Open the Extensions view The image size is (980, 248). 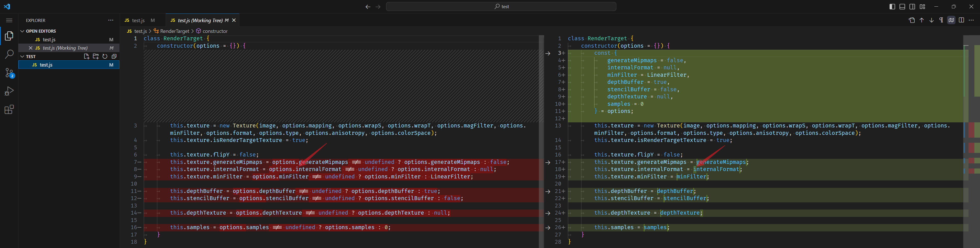[9, 109]
